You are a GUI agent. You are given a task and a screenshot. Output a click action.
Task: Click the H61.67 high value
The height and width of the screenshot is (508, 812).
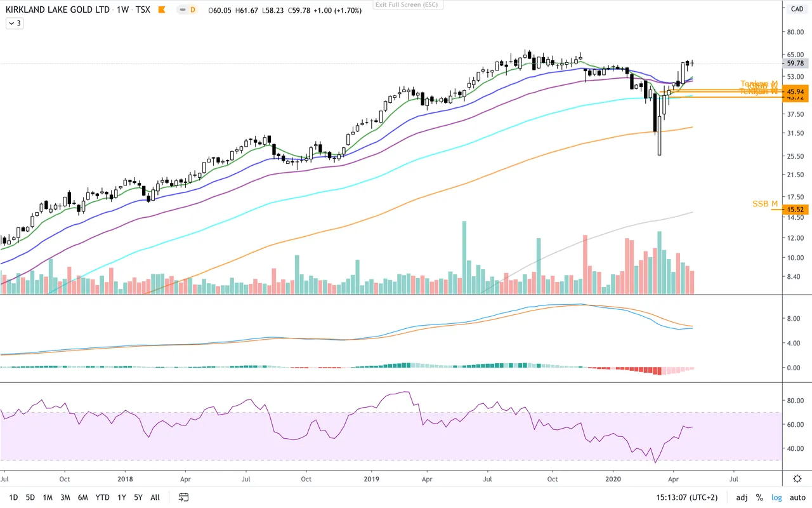coord(246,10)
